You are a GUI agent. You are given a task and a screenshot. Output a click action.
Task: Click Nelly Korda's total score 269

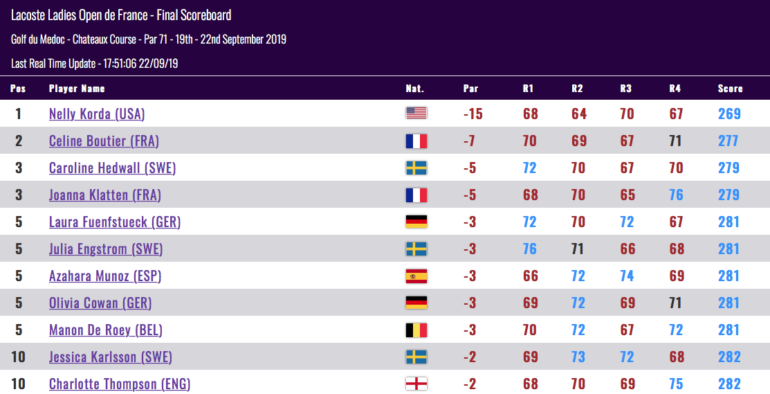click(729, 114)
